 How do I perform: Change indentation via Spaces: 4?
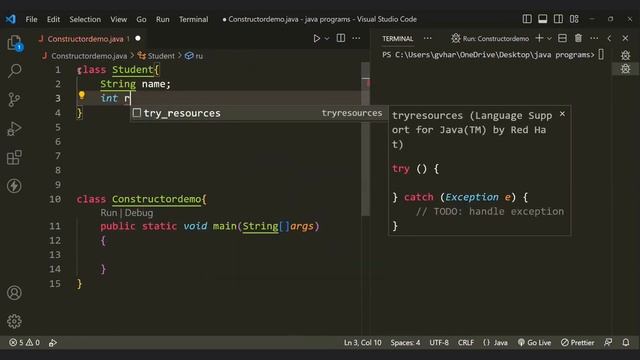click(x=405, y=342)
